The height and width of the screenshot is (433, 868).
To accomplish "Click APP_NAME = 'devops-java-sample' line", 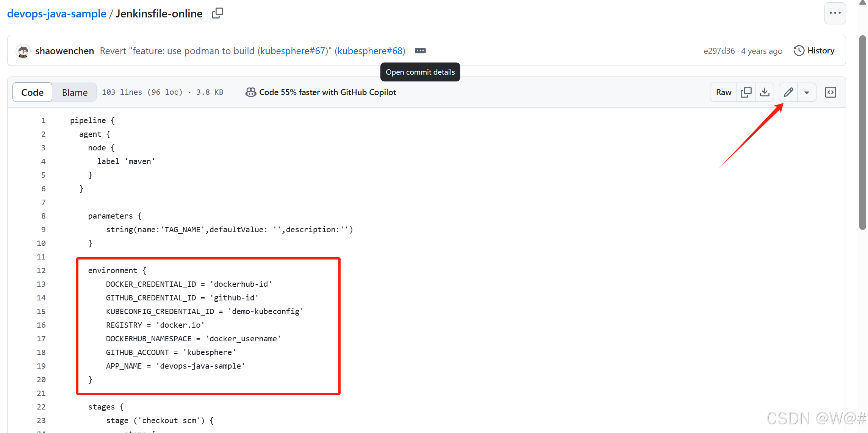I will pyautogui.click(x=175, y=366).
